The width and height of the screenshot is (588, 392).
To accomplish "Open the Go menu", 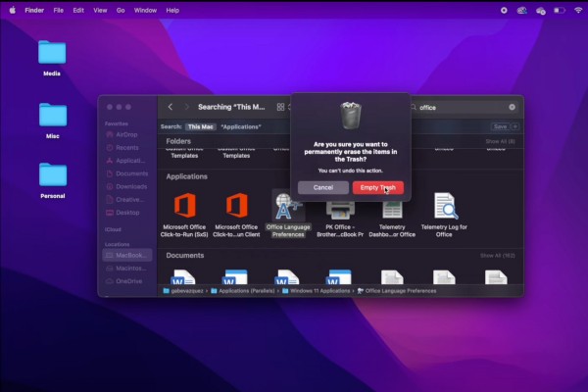I will pyautogui.click(x=120, y=10).
